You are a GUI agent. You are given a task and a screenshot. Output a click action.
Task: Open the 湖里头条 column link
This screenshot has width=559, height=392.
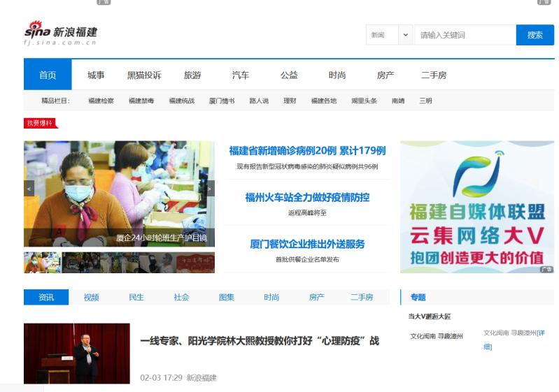tap(364, 101)
